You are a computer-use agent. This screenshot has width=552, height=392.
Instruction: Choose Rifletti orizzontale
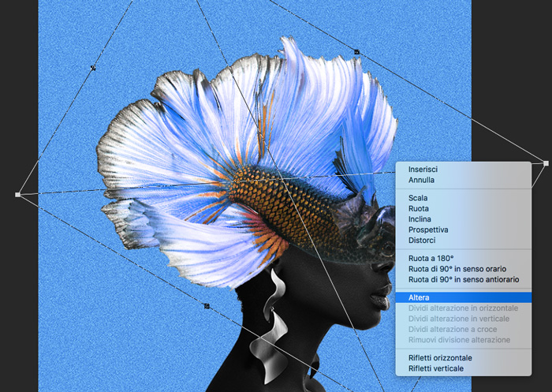[x=464, y=358]
